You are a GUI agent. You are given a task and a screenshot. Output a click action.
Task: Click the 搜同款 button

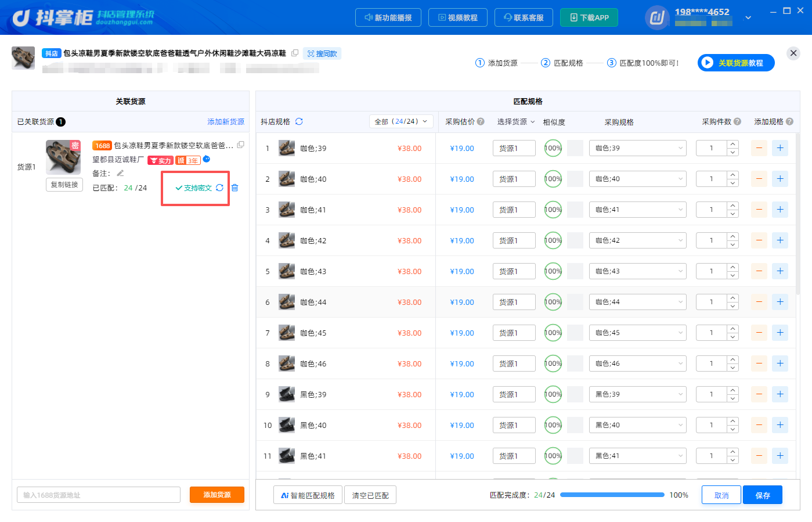(x=322, y=53)
